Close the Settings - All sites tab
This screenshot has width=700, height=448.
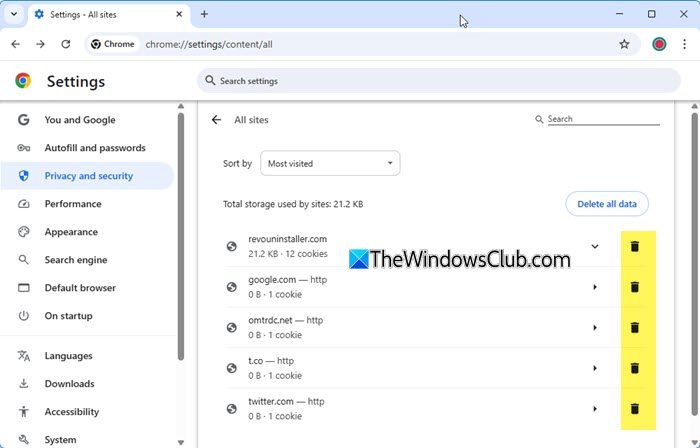pos(179,14)
